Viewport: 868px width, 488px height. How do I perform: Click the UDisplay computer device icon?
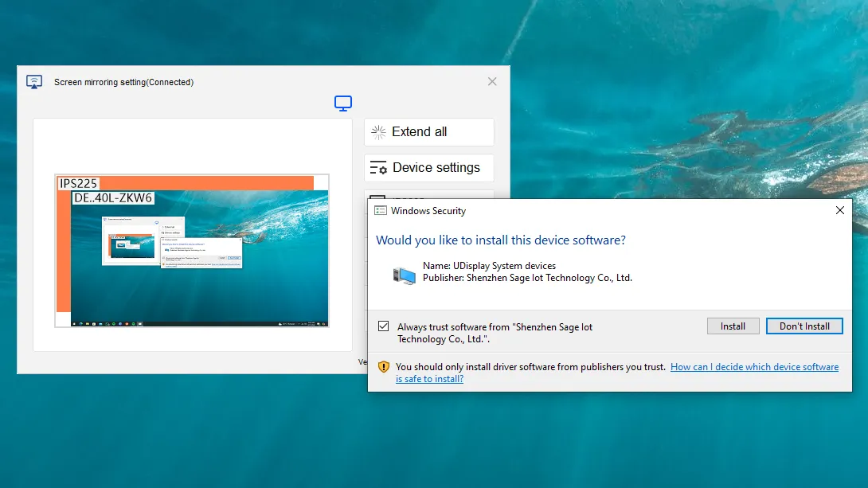tap(405, 275)
